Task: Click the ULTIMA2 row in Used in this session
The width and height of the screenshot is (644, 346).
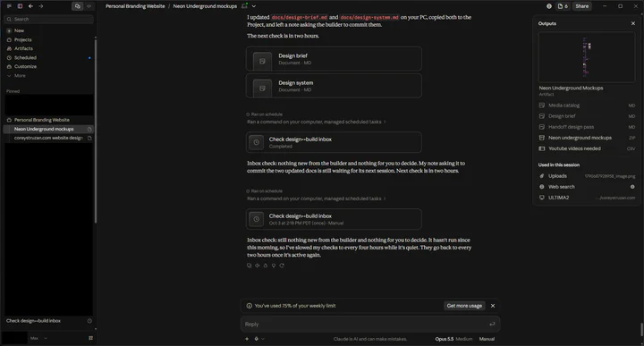Action: [x=587, y=198]
